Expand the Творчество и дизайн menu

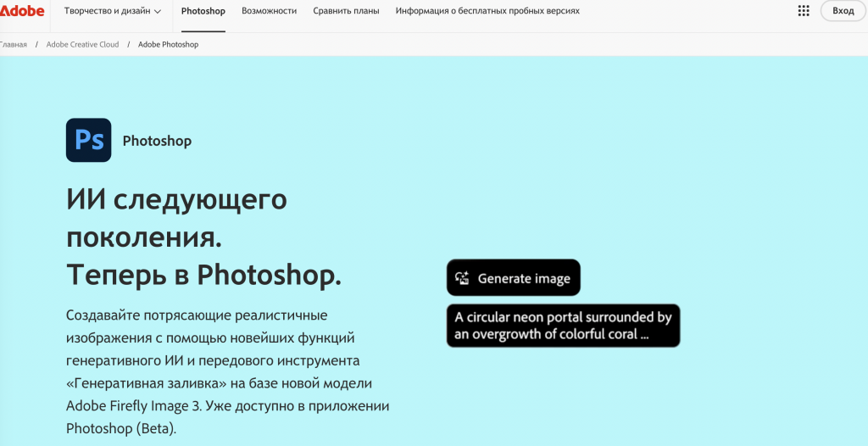[113, 11]
